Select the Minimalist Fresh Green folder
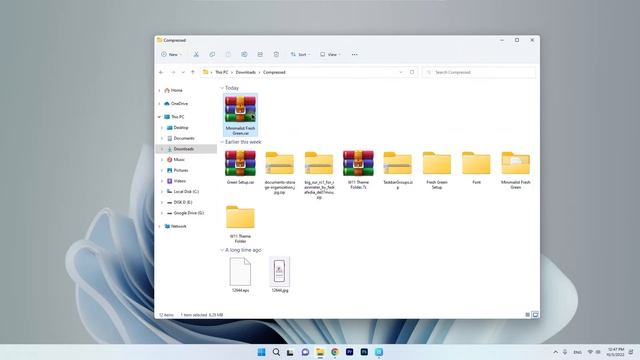640x360 pixels. 516,170
